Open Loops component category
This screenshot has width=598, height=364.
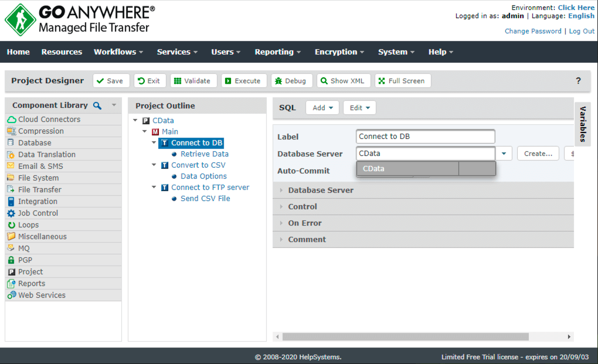click(x=63, y=225)
